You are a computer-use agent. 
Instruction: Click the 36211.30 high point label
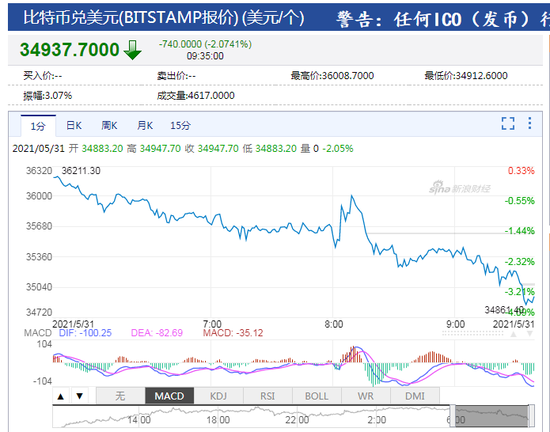tap(81, 171)
